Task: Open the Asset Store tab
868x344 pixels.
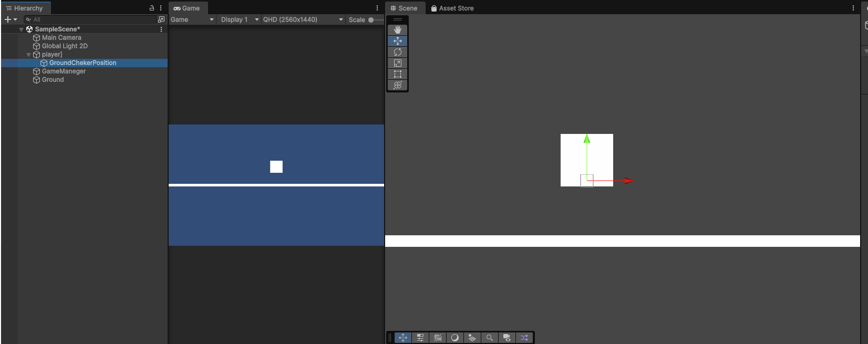Action: (452, 8)
